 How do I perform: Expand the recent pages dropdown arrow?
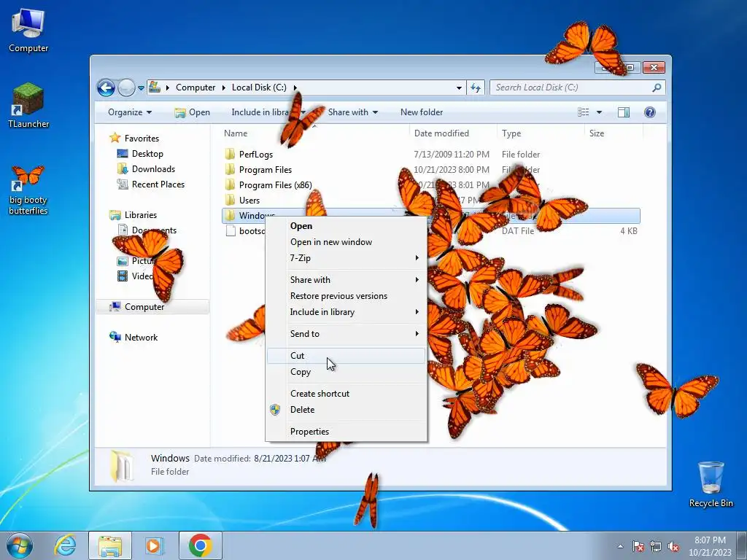(x=141, y=88)
